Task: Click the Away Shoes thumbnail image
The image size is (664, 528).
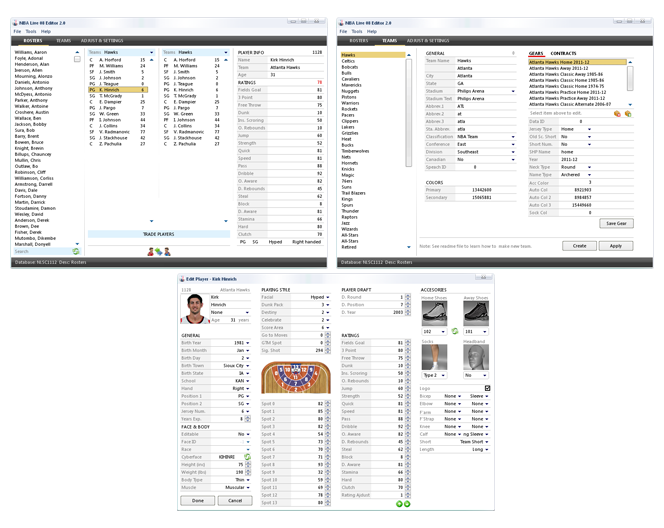Action: coord(476,313)
